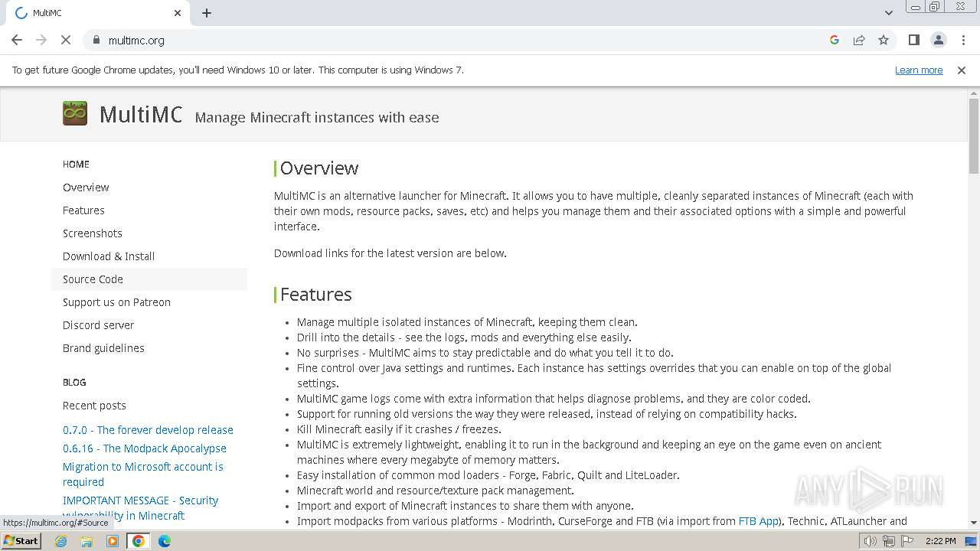Open Source Code sidebar item
The image size is (980, 551).
tap(93, 279)
